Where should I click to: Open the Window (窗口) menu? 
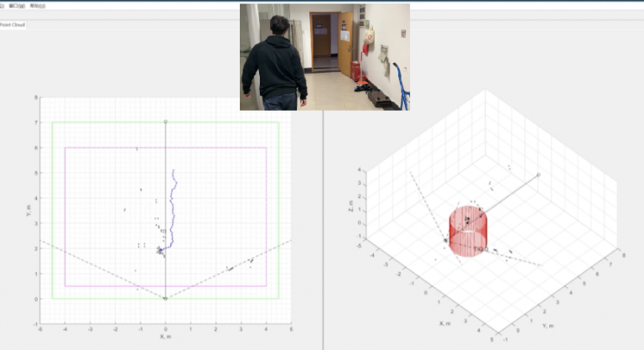tap(18, 5)
